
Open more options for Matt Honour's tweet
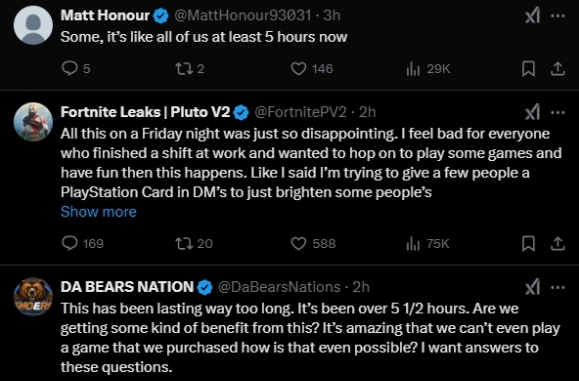(558, 16)
